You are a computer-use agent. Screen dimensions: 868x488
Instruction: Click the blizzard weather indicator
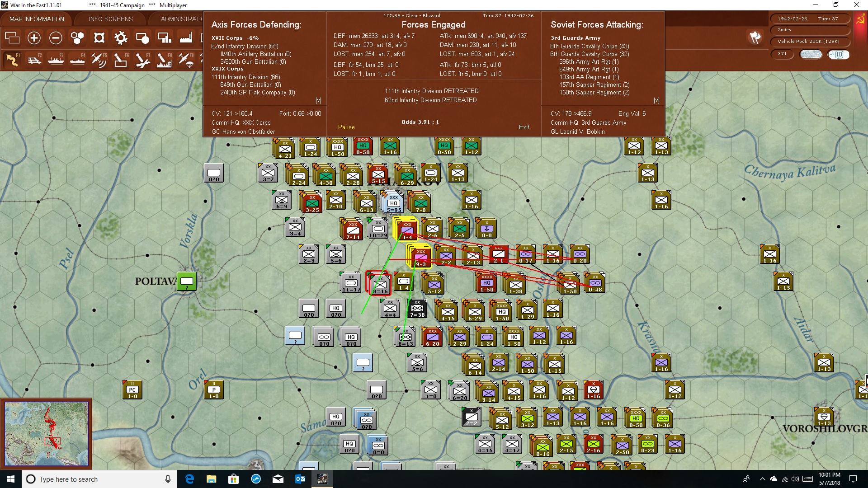pos(811,54)
